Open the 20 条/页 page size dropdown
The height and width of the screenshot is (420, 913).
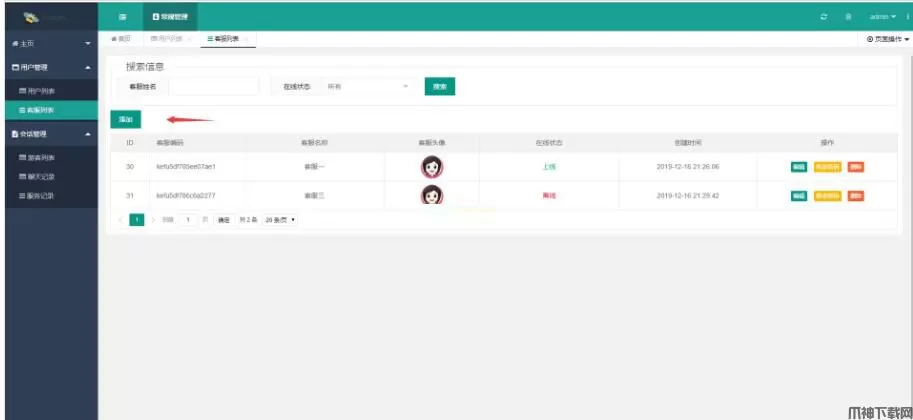[279, 220]
